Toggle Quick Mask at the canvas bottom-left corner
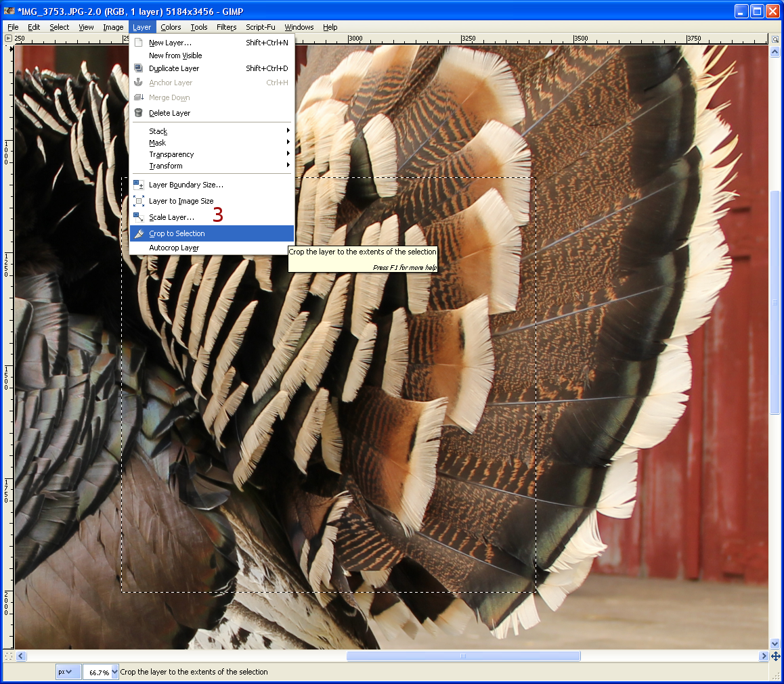 click(8, 656)
